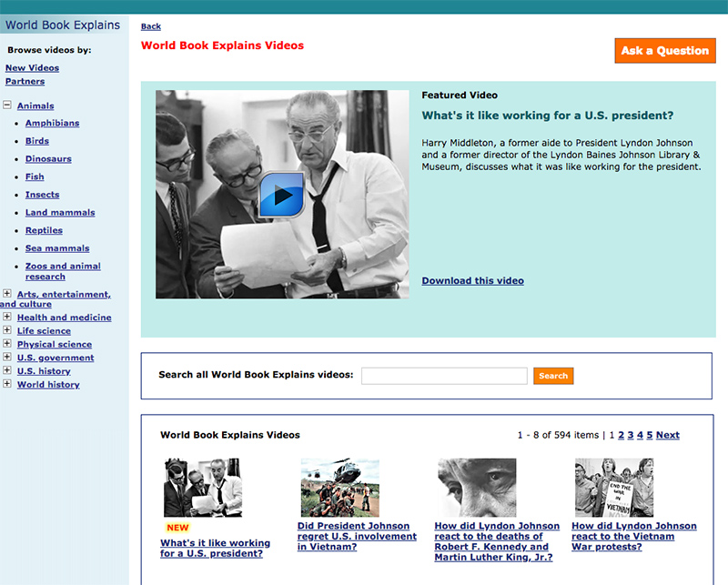728x585 pixels.
Task: Browse Amphibians videos
Action: [x=53, y=123]
